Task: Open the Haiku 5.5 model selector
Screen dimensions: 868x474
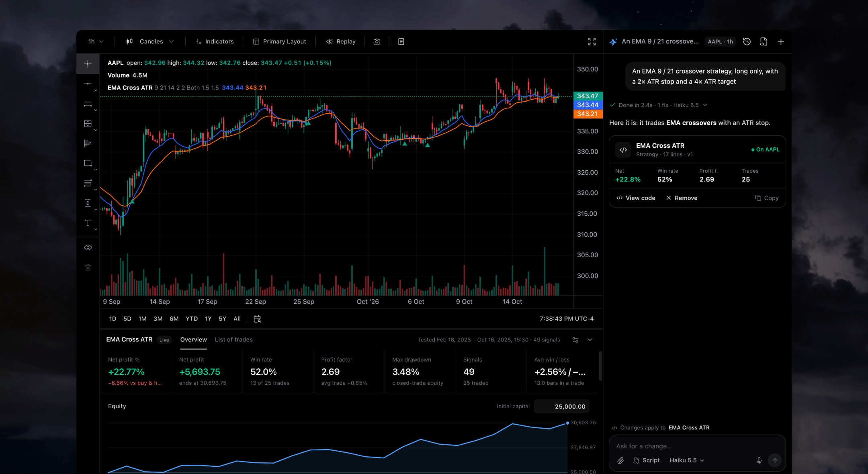Action: click(x=687, y=460)
